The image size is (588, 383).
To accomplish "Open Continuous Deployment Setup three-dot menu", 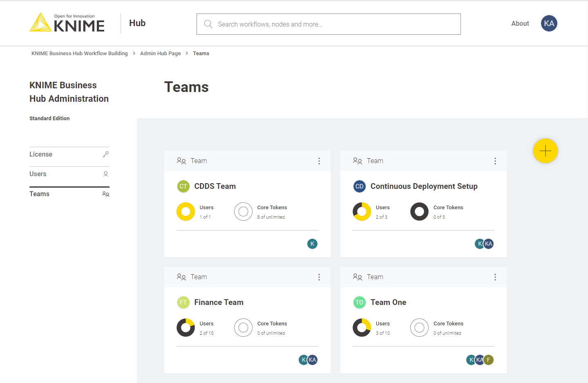I will [x=495, y=161].
